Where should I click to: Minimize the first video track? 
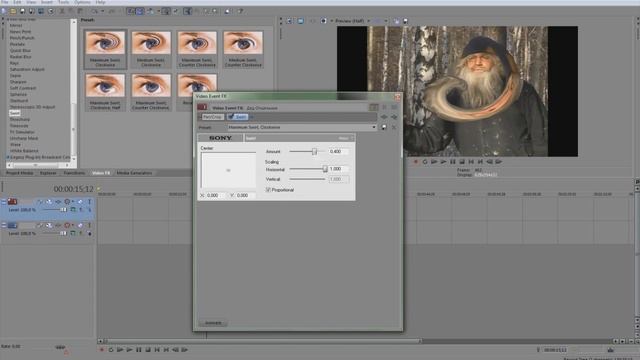coord(4,202)
